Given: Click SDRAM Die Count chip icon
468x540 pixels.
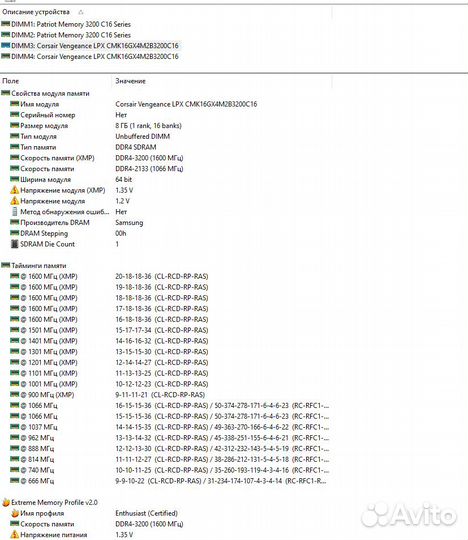Looking at the screenshot, I should click(x=14, y=244).
